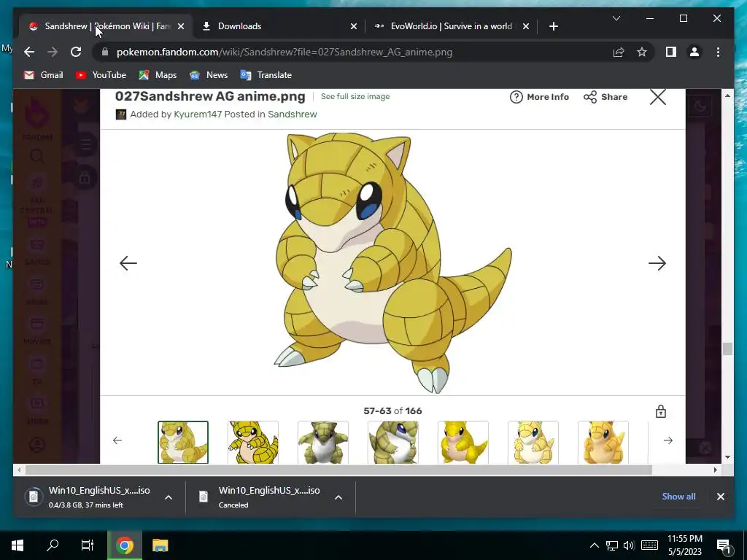Image resolution: width=747 pixels, height=560 pixels.
Task: Open Gmail bookmark
Action: click(43, 75)
